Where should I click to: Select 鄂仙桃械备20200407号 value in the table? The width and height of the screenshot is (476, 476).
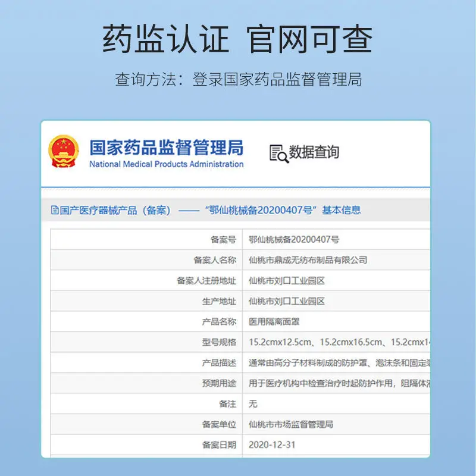point(294,240)
